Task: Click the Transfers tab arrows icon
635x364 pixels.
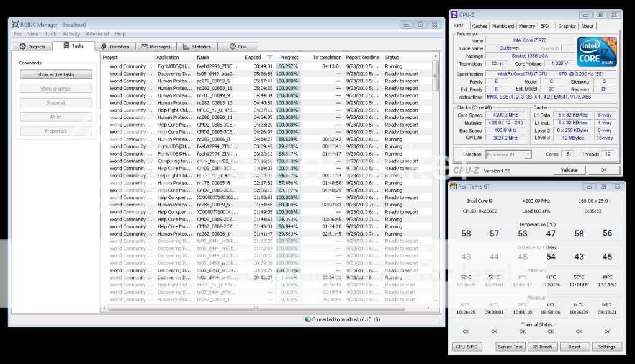Action: point(104,47)
